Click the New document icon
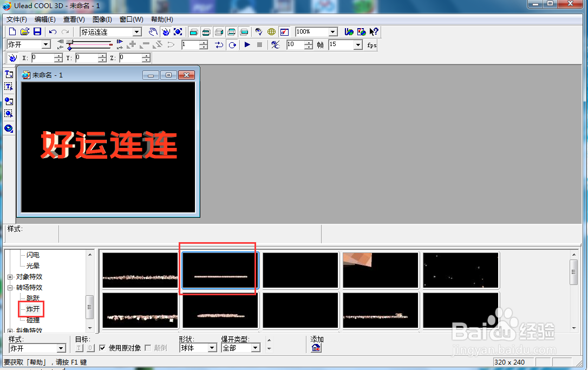588x370 pixels. pyautogui.click(x=12, y=32)
